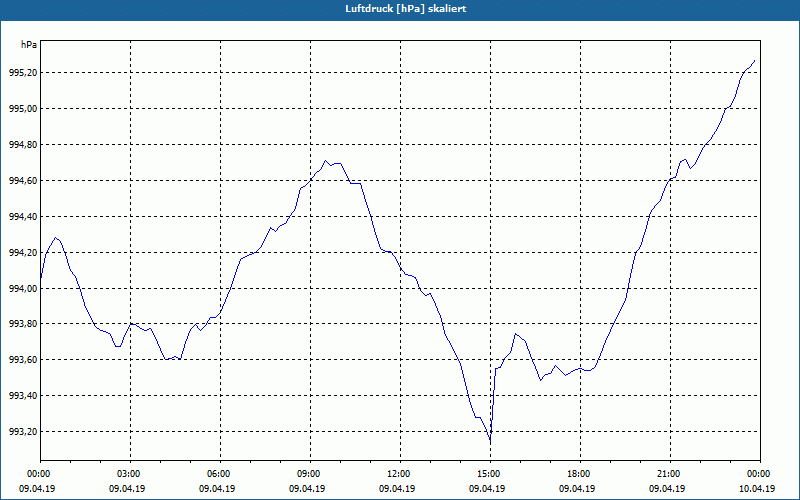
Task: Select the 09.04.19 date under 21:00
Action: [667, 488]
